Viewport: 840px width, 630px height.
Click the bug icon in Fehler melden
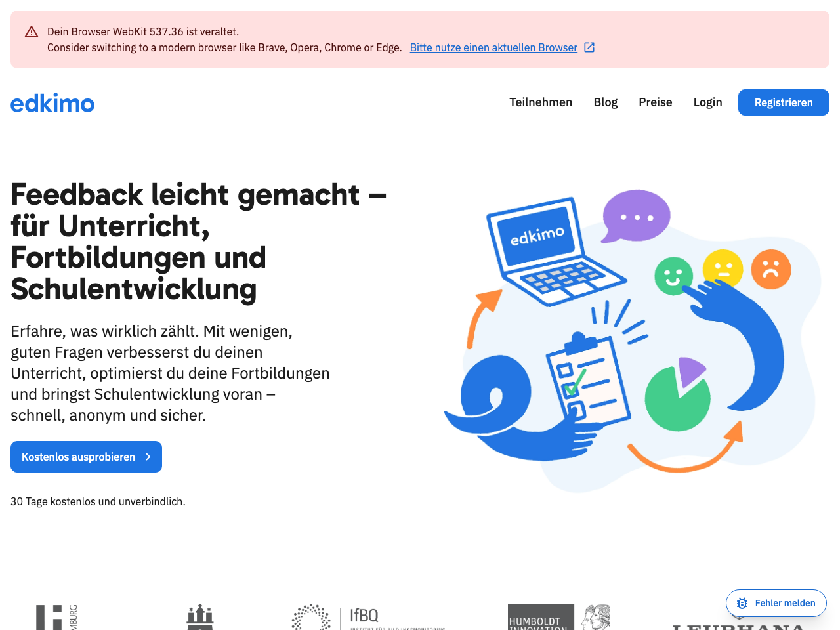click(742, 603)
